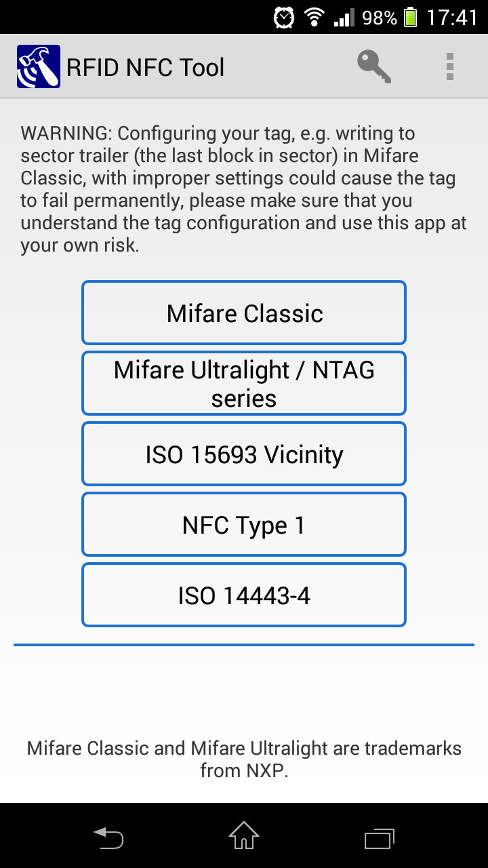Tap the RFID NFC Tool app icon

[39, 67]
